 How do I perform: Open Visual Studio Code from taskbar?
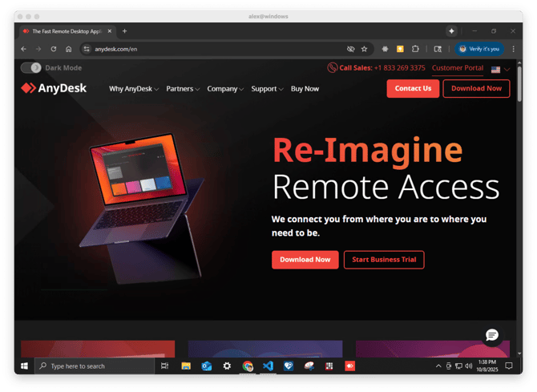pos(268,366)
